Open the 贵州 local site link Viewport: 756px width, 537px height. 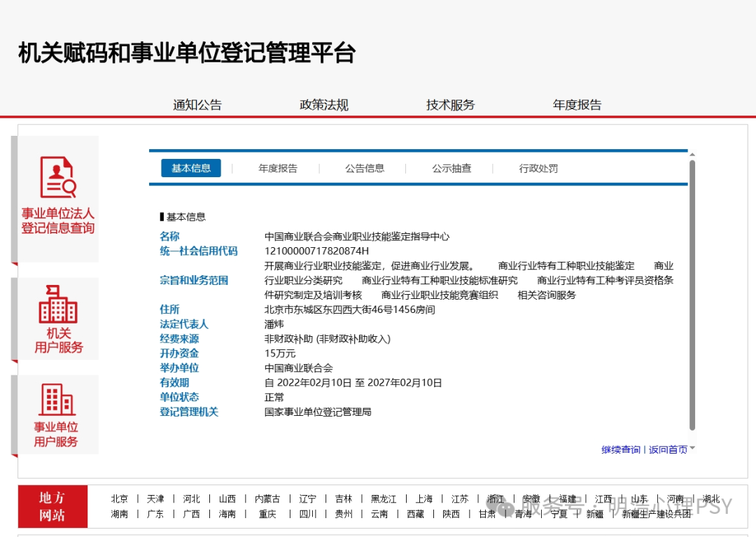[344, 515]
